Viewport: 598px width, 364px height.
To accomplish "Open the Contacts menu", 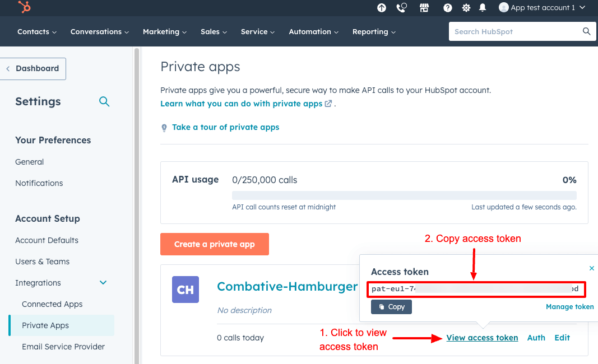I will coord(37,31).
